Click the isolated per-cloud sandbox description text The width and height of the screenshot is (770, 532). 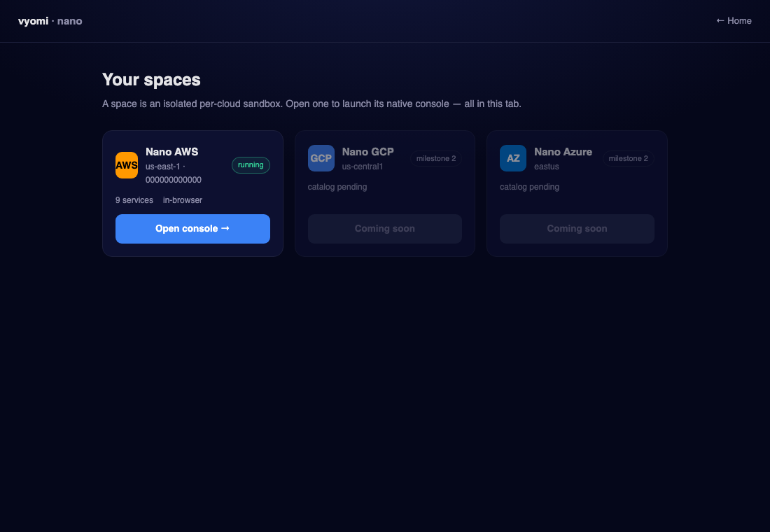tap(311, 104)
